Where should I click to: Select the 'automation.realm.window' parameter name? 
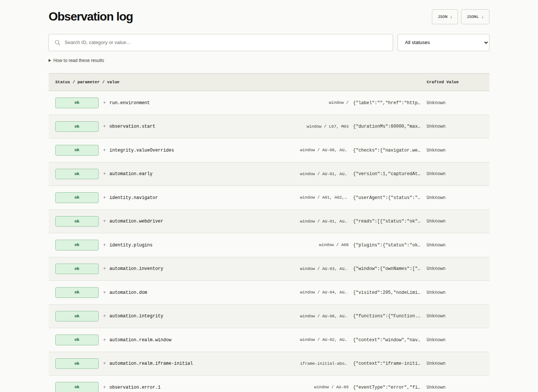point(140,340)
